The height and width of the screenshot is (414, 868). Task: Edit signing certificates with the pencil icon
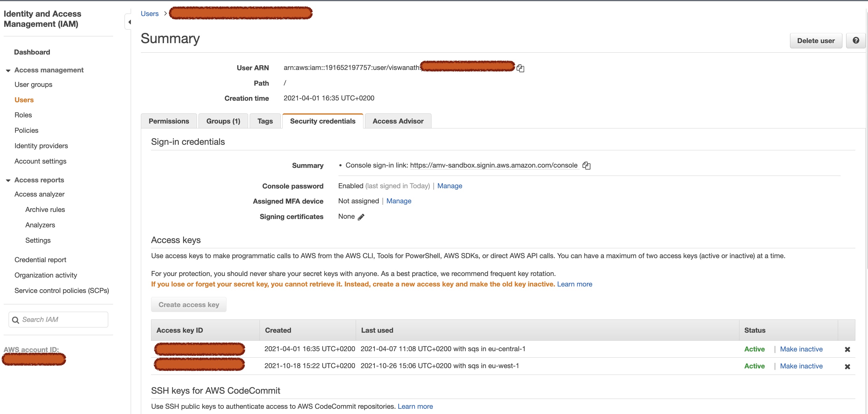(361, 217)
